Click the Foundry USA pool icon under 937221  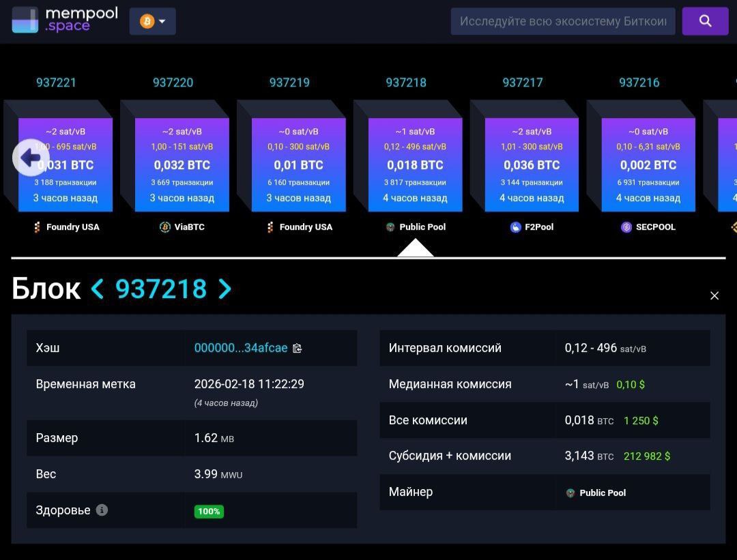click(38, 227)
